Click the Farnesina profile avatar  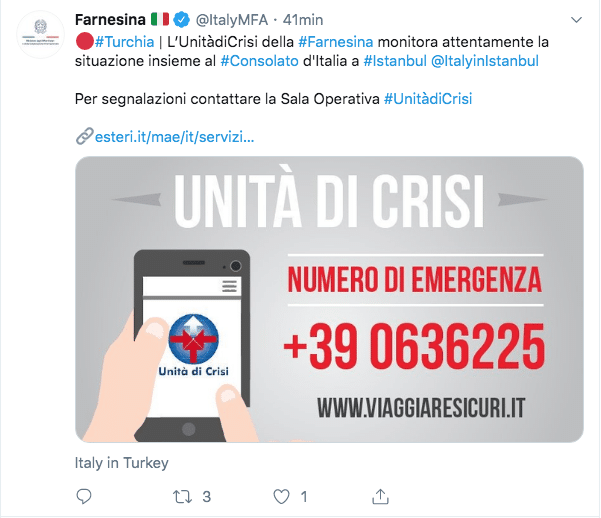(x=40, y=35)
